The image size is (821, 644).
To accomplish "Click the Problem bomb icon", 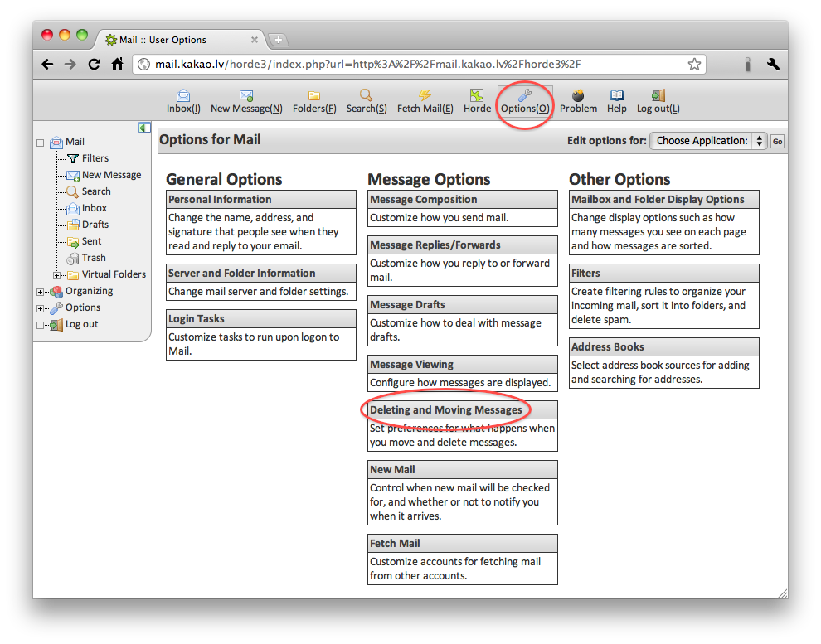I will 578,96.
